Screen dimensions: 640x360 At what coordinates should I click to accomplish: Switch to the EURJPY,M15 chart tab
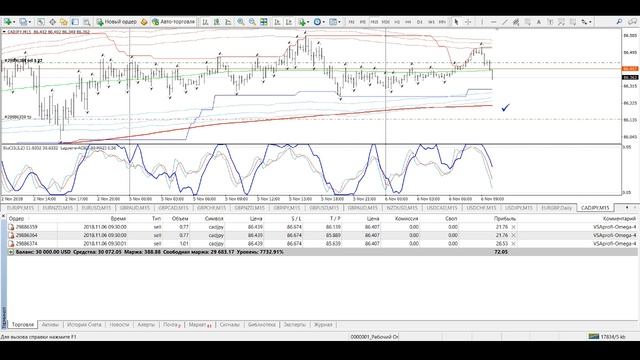(20, 208)
